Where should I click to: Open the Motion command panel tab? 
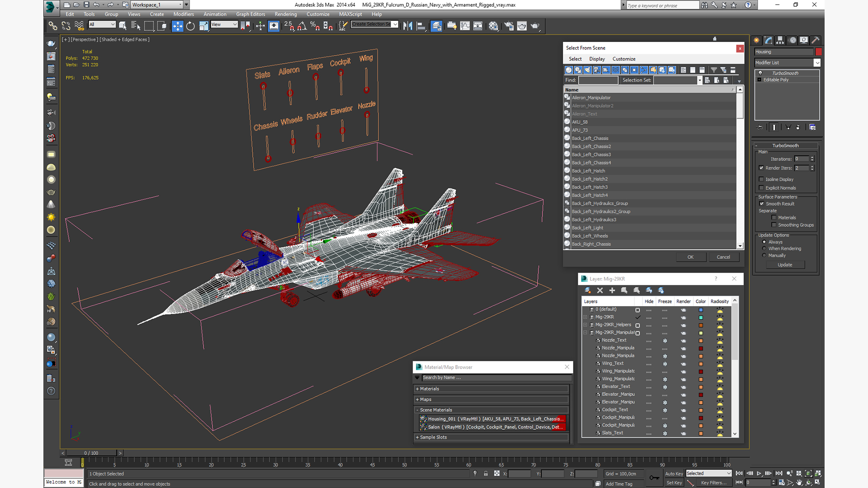coord(792,40)
